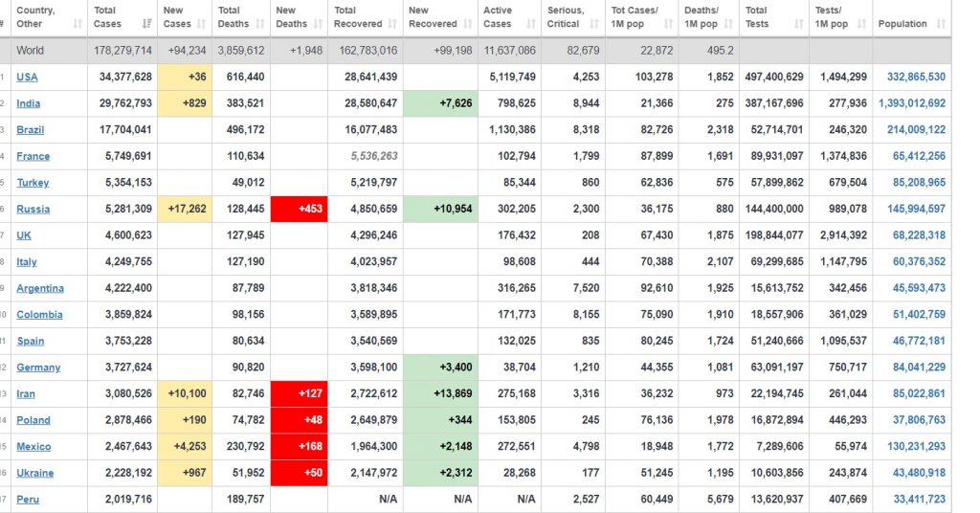Sort by Population arrow icon
Viewport: 980px width, 513px height.
[x=942, y=24]
